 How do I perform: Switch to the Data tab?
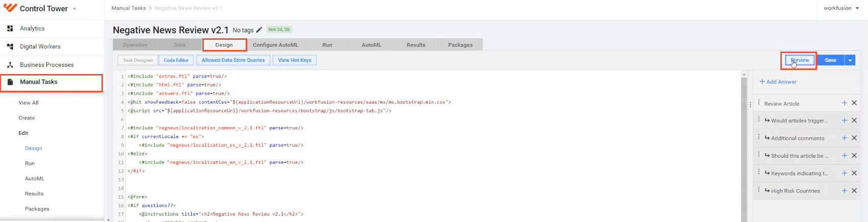tap(179, 45)
